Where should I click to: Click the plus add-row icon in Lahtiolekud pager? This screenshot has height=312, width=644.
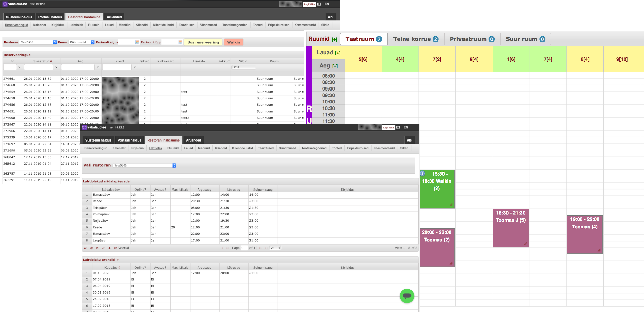[109, 248]
